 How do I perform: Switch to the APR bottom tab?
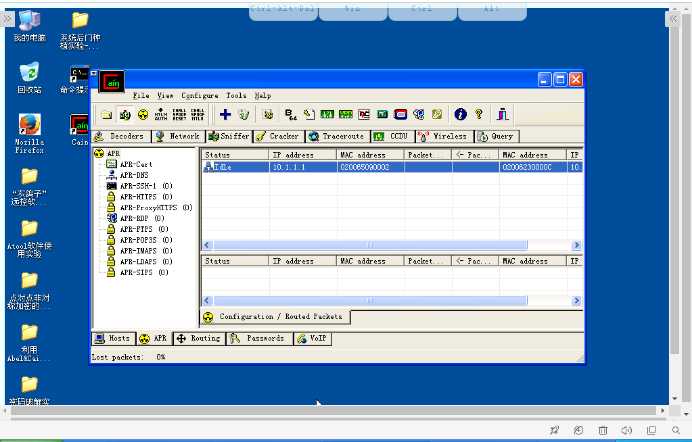pos(153,338)
